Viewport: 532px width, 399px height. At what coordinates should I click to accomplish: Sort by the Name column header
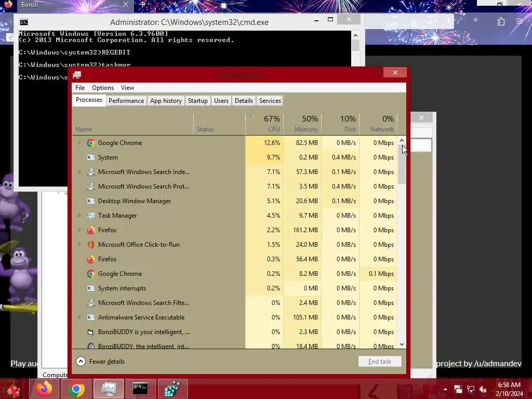pos(132,124)
